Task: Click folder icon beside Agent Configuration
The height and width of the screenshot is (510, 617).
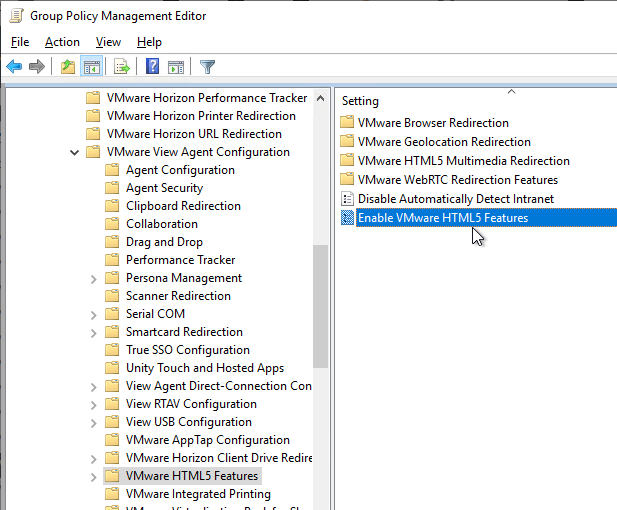Action: click(112, 170)
